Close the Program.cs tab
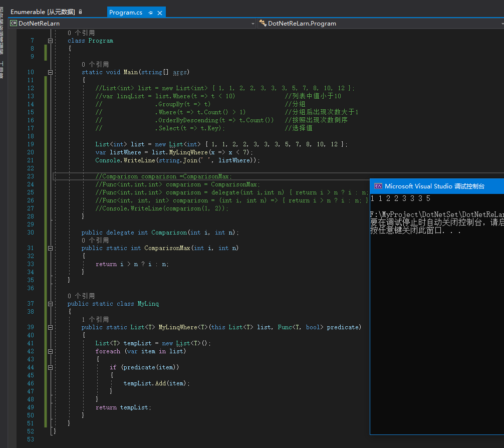 159,13
